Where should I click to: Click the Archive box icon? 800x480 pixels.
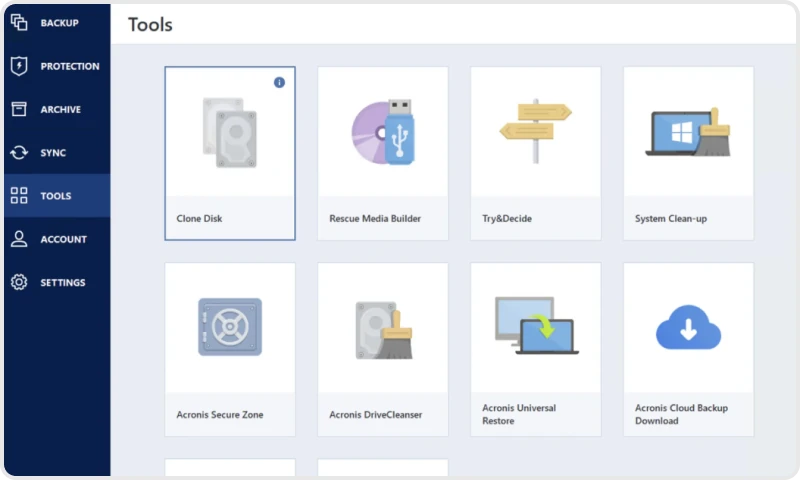coord(19,109)
